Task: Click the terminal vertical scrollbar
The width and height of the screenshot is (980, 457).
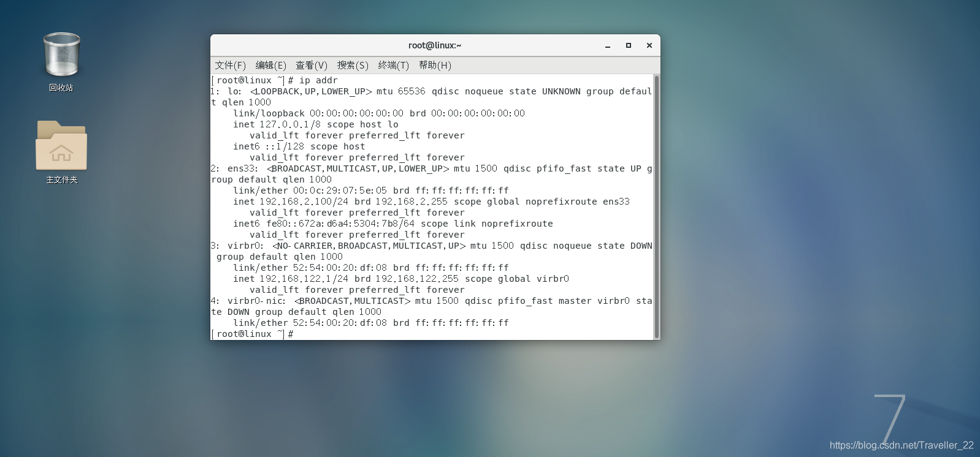Action: [657, 207]
